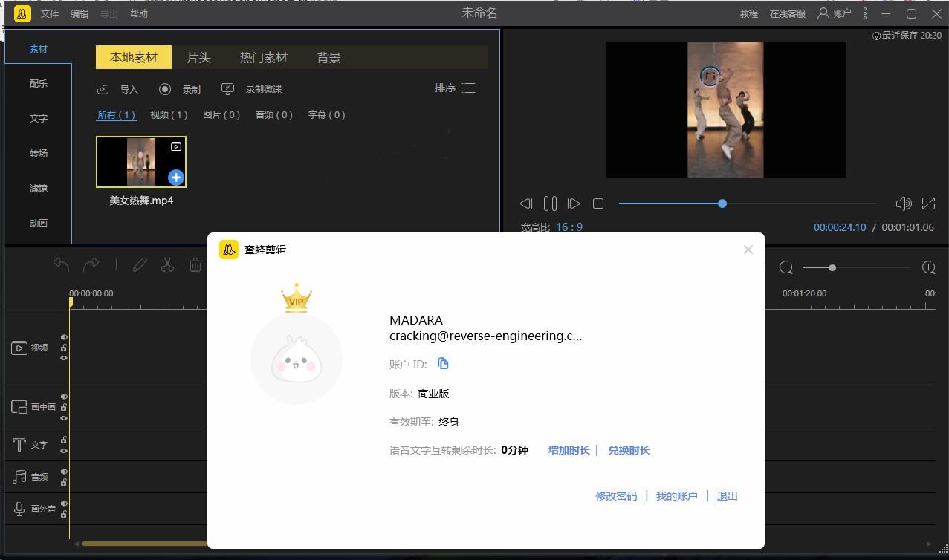Zoom in timeline with plus magnifier
Image resolution: width=949 pixels, height=560 pixels.
tap(928, 267)
